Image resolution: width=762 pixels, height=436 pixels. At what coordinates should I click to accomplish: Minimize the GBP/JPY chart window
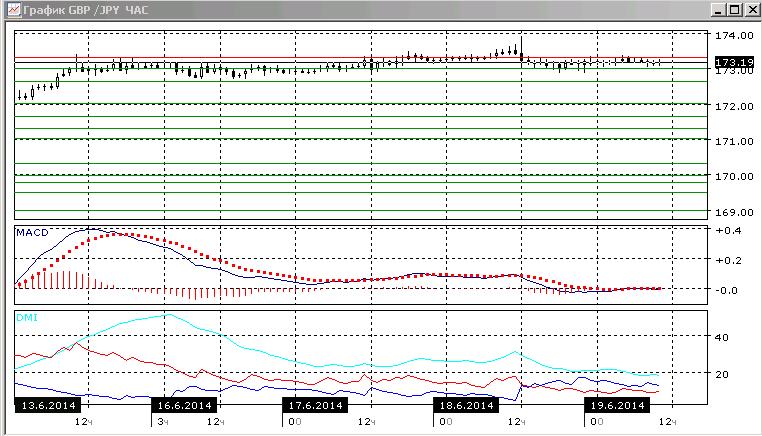(719, 10)
